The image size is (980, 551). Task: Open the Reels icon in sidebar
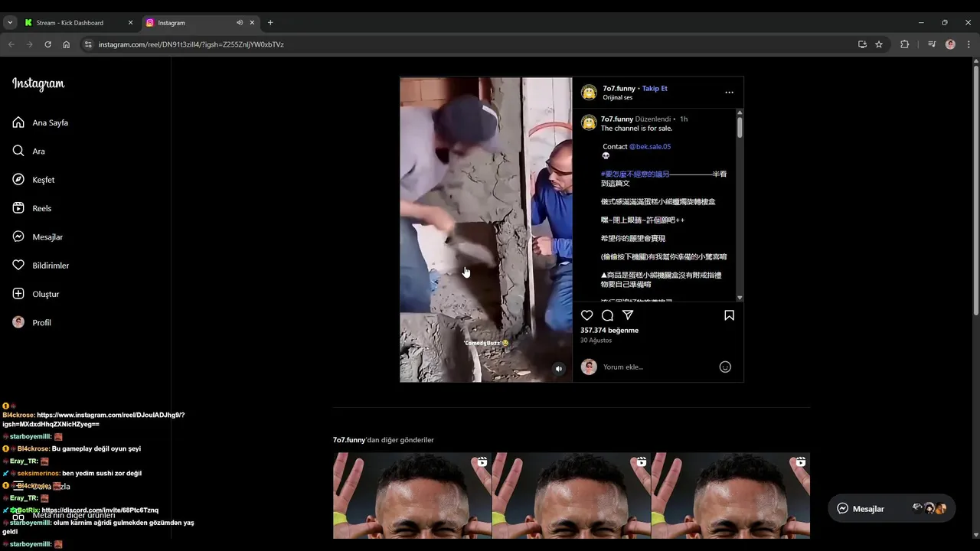[18, 208]
